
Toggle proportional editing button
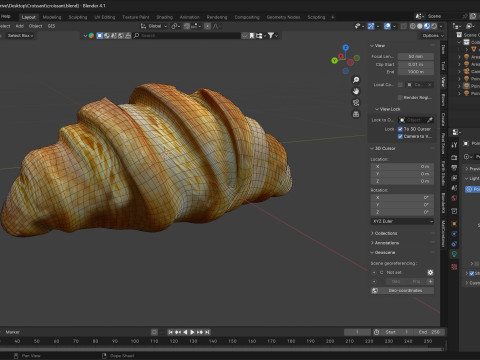coord(207,26)
